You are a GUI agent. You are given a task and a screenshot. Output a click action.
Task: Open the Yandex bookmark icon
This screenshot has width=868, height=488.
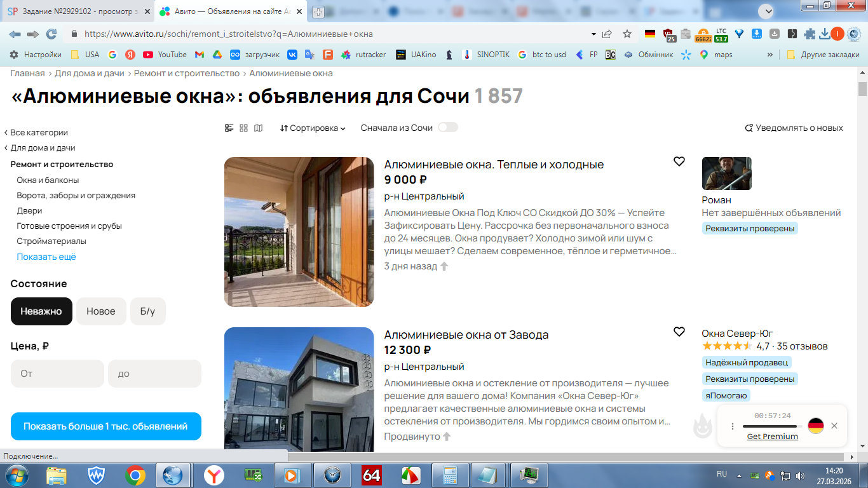(130, 55)
